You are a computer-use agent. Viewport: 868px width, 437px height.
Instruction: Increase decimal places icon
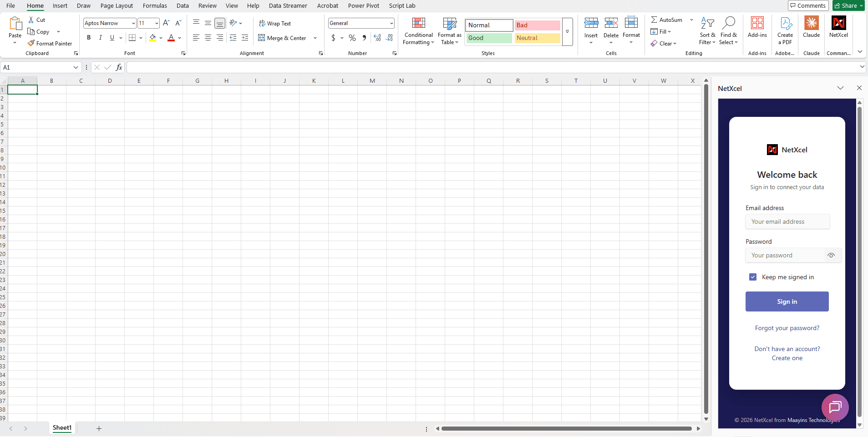(377, 38)
